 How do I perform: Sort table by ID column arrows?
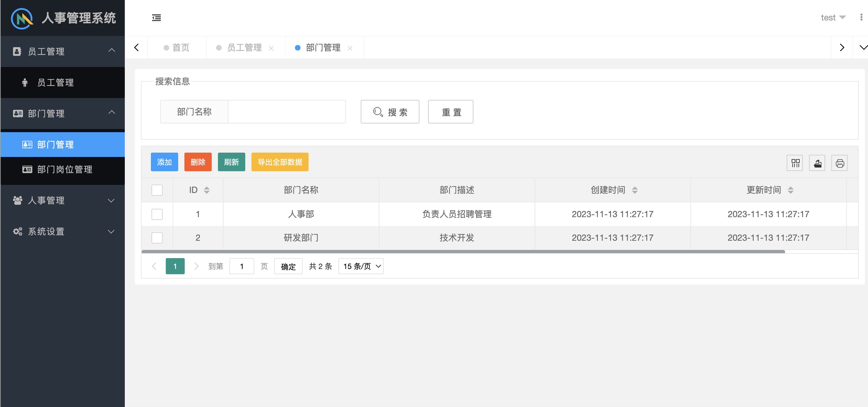coord(207,190)
